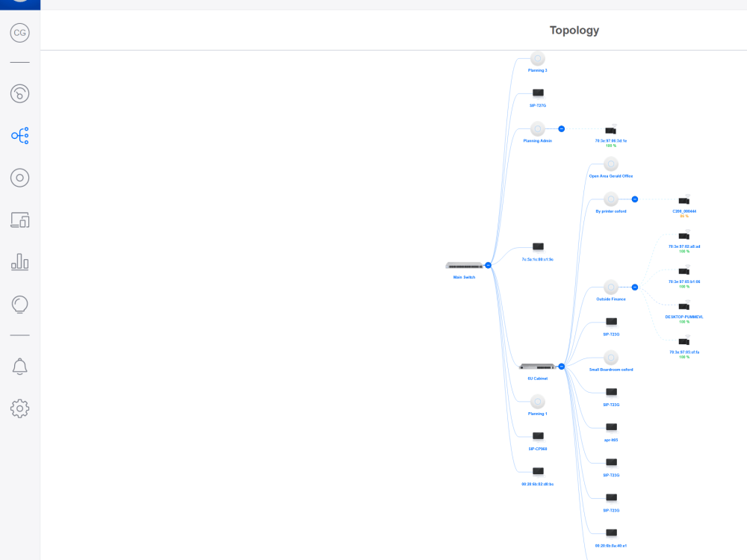Click the Small Boardroom oxford AP icon
Screen dimensions: 747x560
point(611,358)
